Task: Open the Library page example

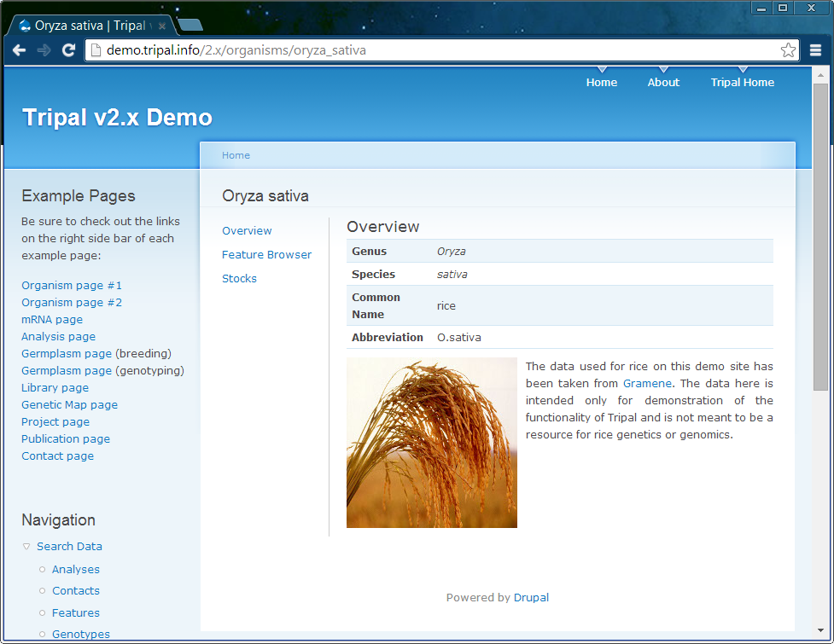Action: coord(55,388)
